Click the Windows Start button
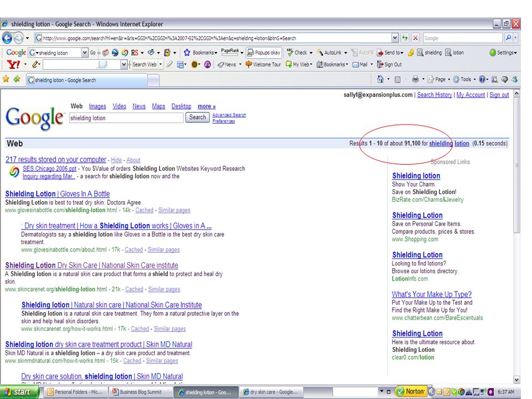Image resolution: width=532 pixels, height=399 pixels. [x=19, y=392]
